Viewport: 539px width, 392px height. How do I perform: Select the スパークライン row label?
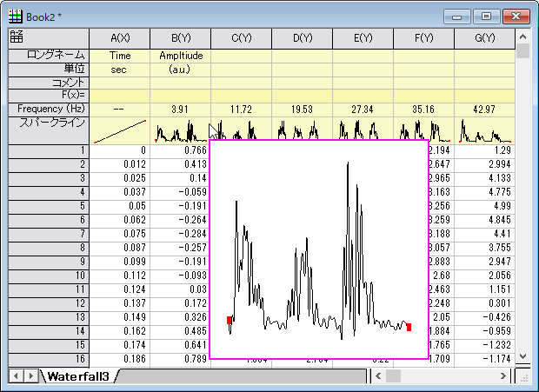click(49, 130)
